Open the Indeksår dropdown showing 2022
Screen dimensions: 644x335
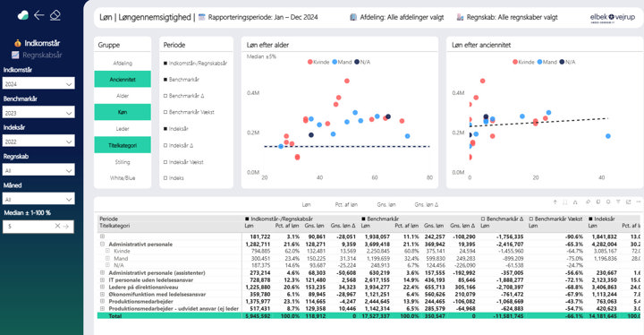pyautogui.click(x=38, y=142)
